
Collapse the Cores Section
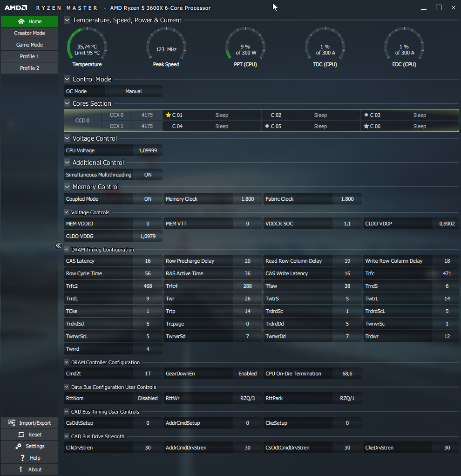point(67,103)
